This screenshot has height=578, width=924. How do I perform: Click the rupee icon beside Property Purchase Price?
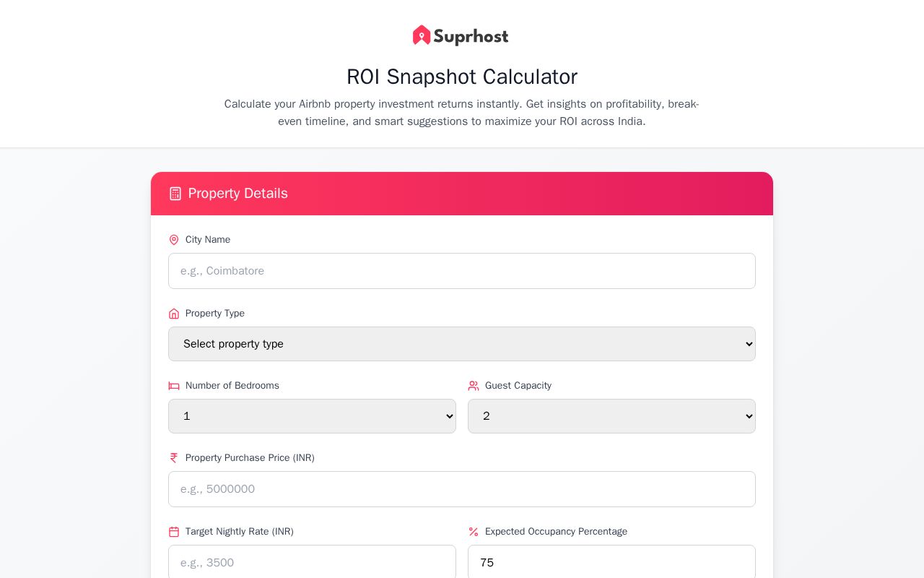point(174,458)
